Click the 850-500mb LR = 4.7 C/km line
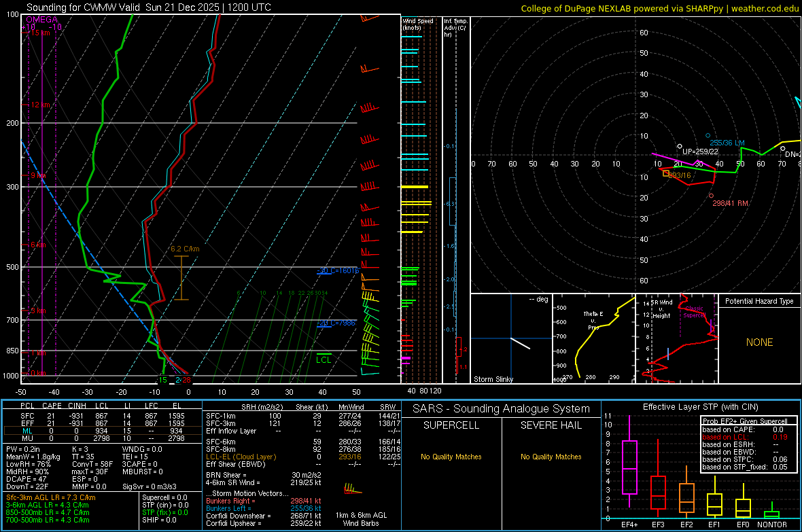Image resolution: width=802 pixels, height=532 pixels. pyautogui.click(x=48, y=512)
